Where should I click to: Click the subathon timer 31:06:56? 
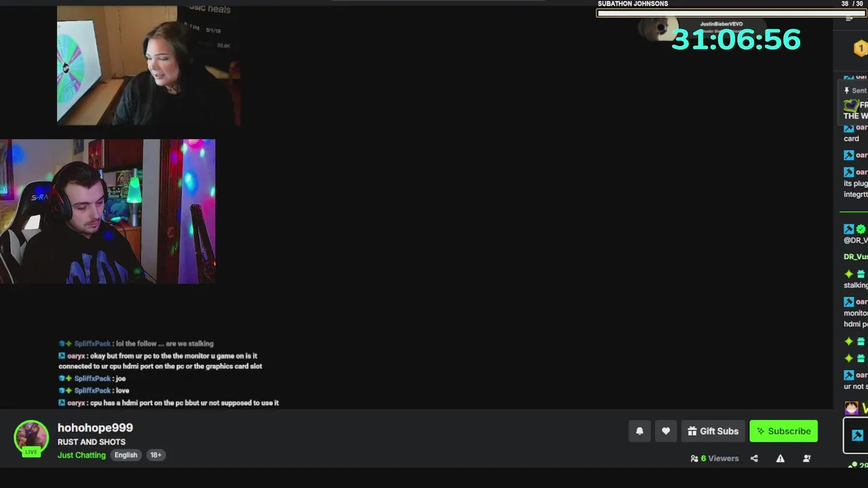click(736, 39)
